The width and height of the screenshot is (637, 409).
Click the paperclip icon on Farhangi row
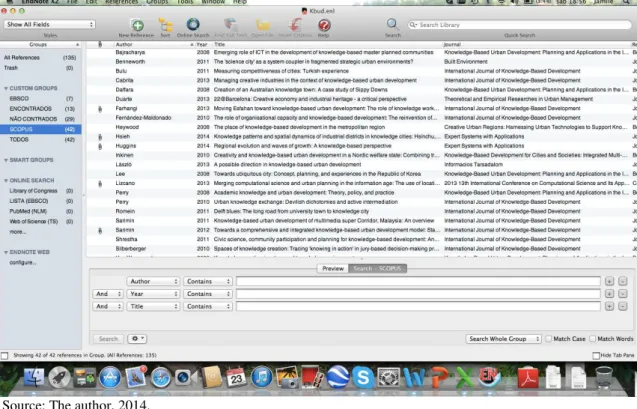point(100,108)
